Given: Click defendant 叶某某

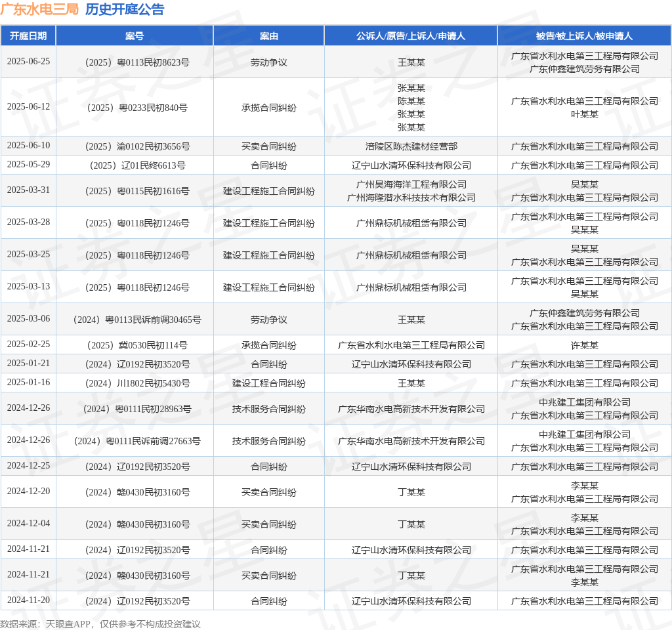Looking at the screenshot, I should (585, 114).
